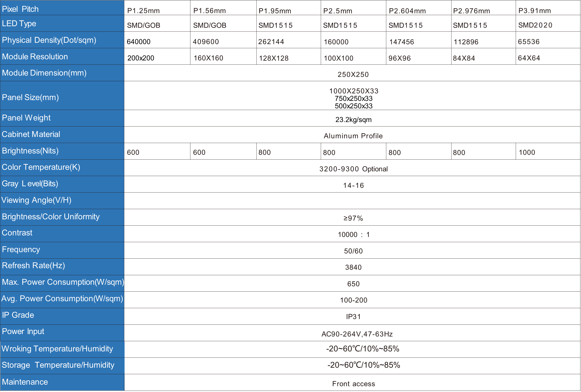Click the Pixel Pitch row label
This screenshot has width=581, height=392.
(20, 9)
